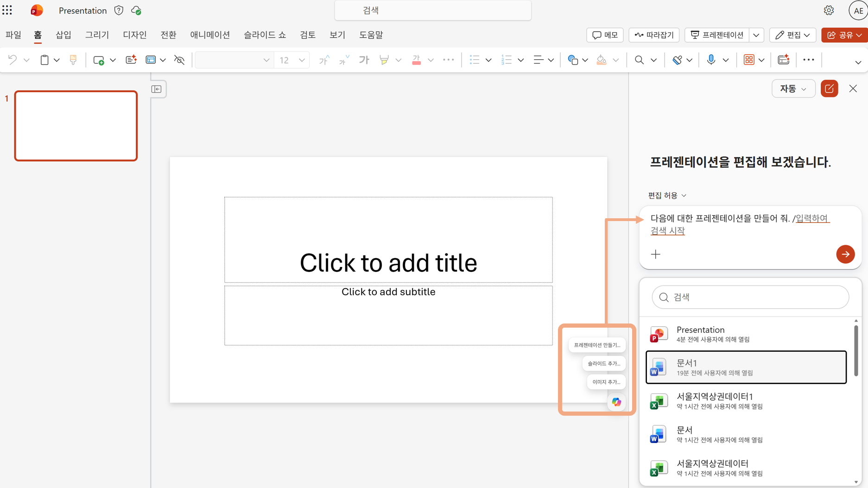The width and height of the screenshot is (868, 488).
Task: Start new Copilot chat orange icon
Action: (829, 89)
